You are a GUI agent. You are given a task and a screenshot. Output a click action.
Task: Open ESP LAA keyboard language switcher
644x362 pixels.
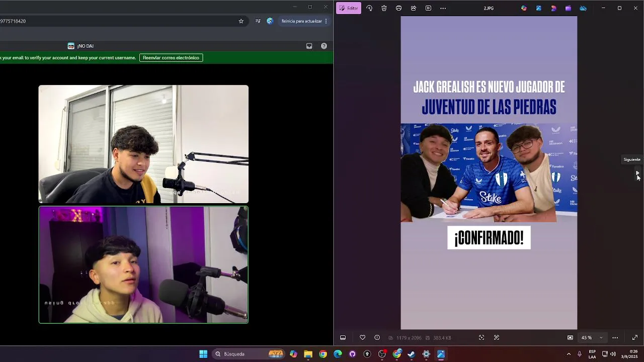pos(592,354)
